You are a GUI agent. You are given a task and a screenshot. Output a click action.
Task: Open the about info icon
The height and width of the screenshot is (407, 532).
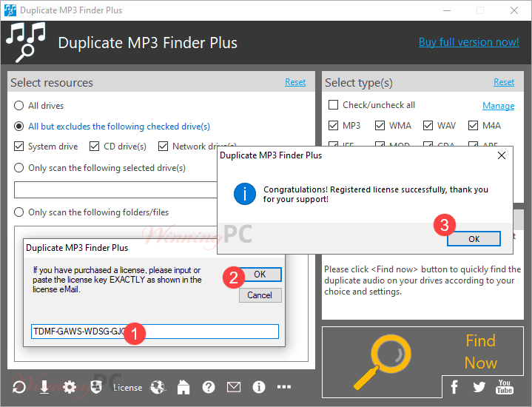click(x=259, y=387)
